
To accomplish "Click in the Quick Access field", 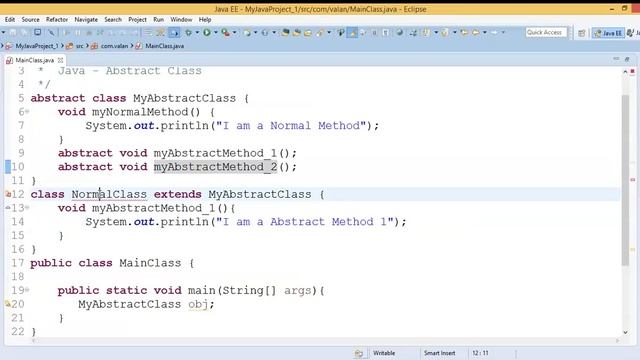I will click(x=546, y=32).
